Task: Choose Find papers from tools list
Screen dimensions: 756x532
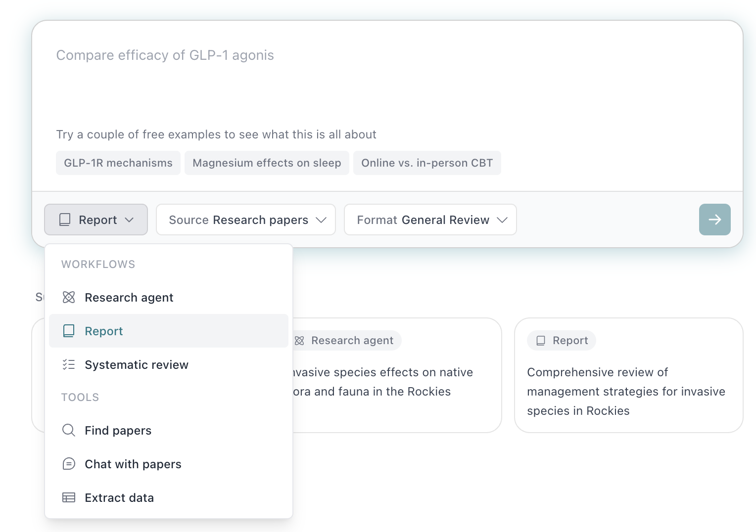Action: tap(118, 431)
